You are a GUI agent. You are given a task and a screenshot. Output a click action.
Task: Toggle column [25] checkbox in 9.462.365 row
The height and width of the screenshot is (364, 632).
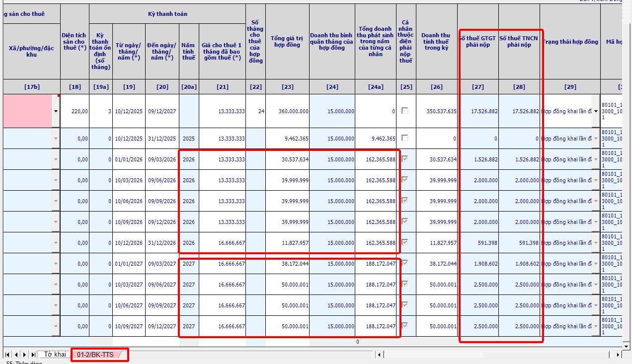(x=405, y=138)
